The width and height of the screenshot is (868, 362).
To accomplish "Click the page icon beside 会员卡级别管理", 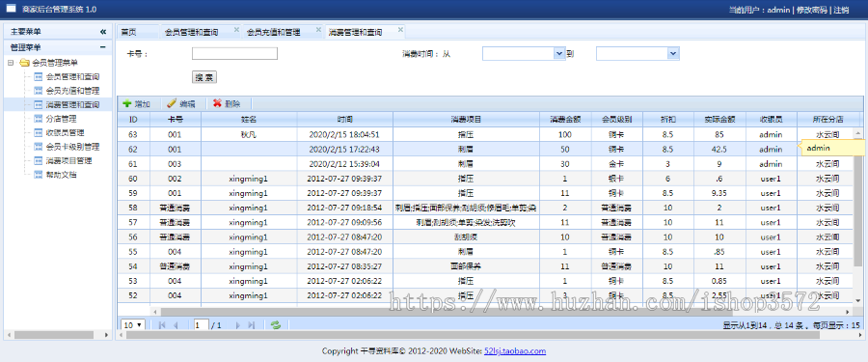I will [x=39, y=147].
